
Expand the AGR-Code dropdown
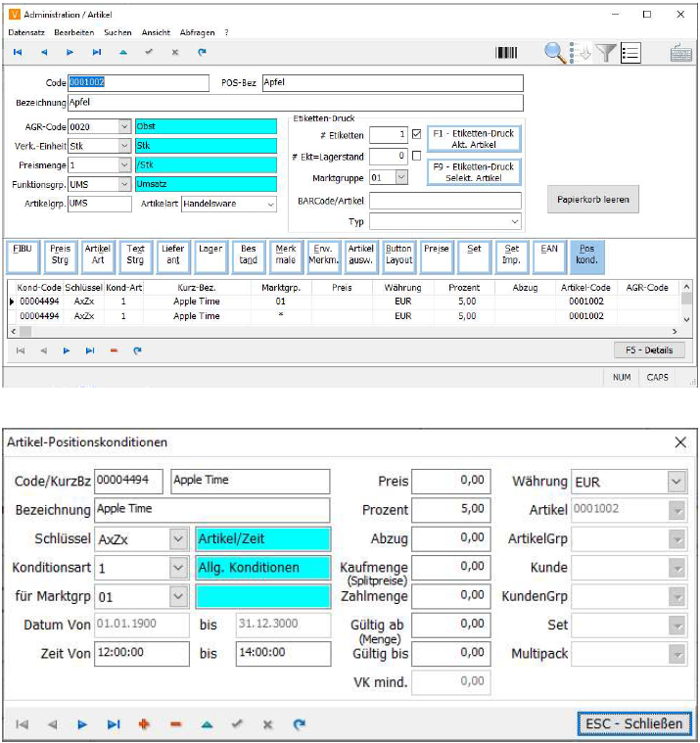tap(123, 126)
